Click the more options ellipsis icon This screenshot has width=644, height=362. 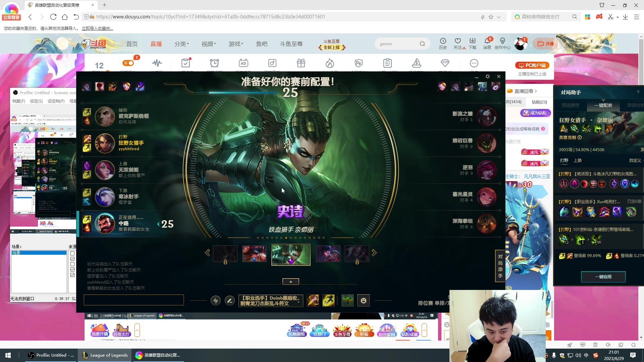click(x=474, y=63)
